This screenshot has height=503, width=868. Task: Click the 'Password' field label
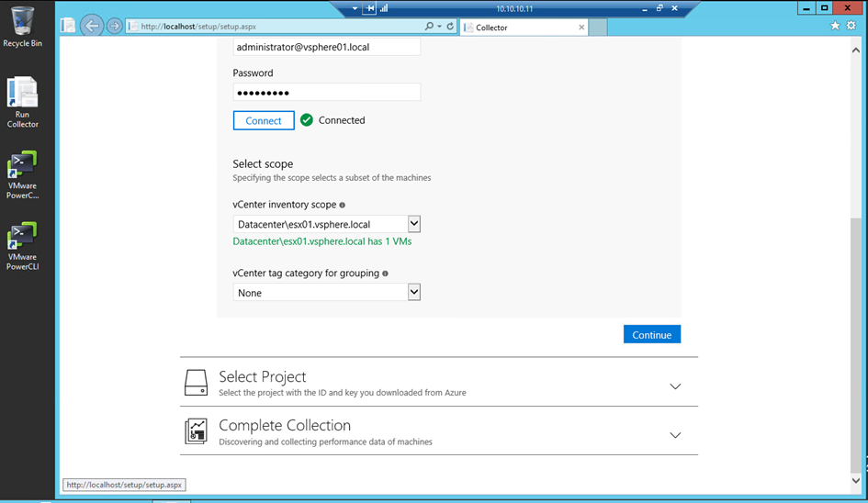253,73
